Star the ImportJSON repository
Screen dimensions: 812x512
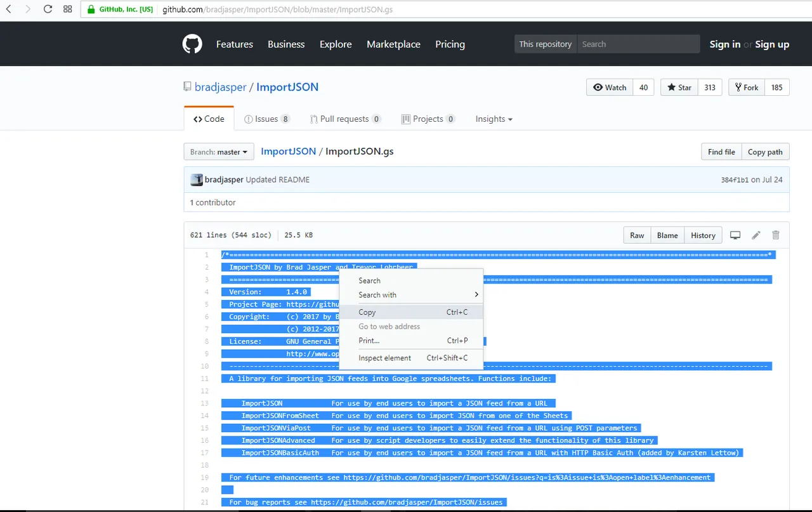[x=679, y=88]
